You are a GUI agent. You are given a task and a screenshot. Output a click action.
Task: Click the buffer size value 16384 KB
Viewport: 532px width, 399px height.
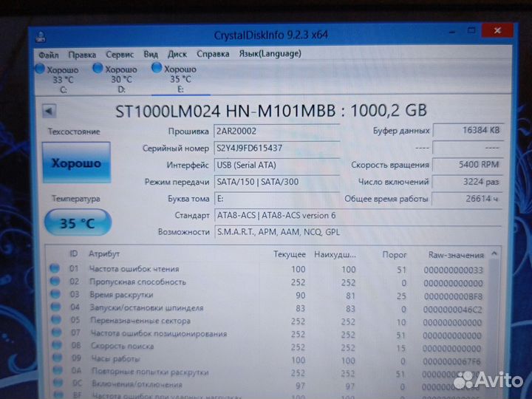coord(468,130)
